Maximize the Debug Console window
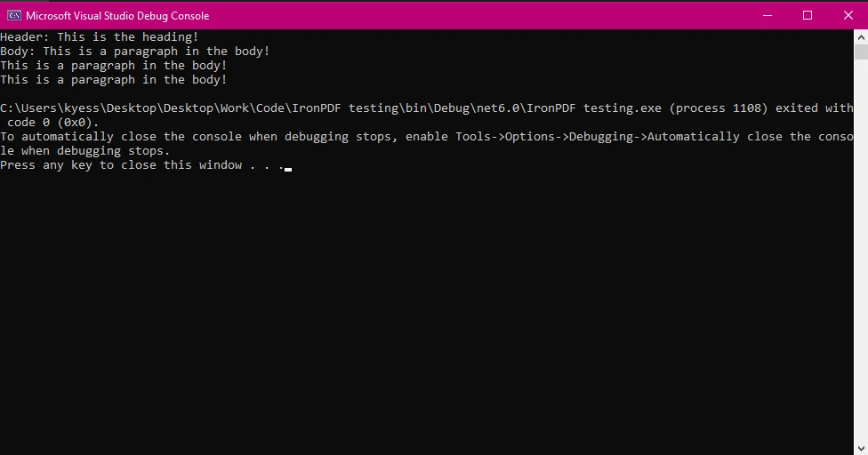The height and width of the screenshot is (455, 868). (x=808, y=15)
